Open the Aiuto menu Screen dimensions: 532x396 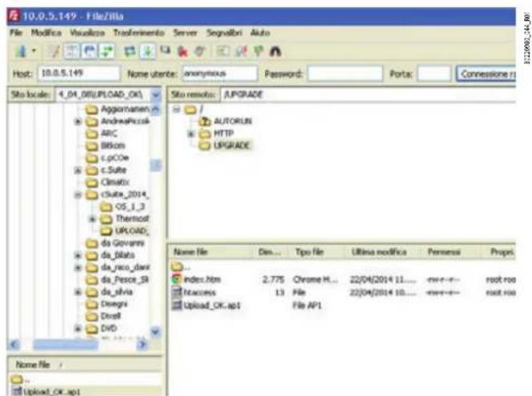[x=260, y=33]
